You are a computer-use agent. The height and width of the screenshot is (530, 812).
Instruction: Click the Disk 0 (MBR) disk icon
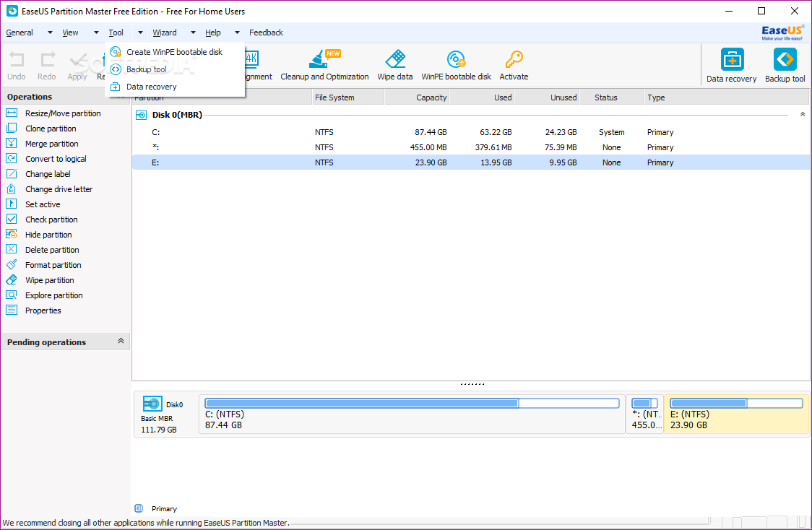(x=141, y=115)
